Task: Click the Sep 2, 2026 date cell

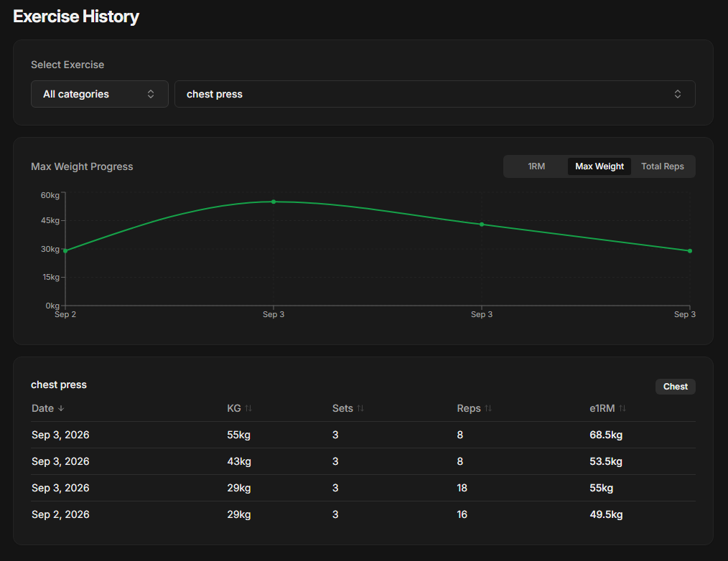Action: [x=60, y=514]
